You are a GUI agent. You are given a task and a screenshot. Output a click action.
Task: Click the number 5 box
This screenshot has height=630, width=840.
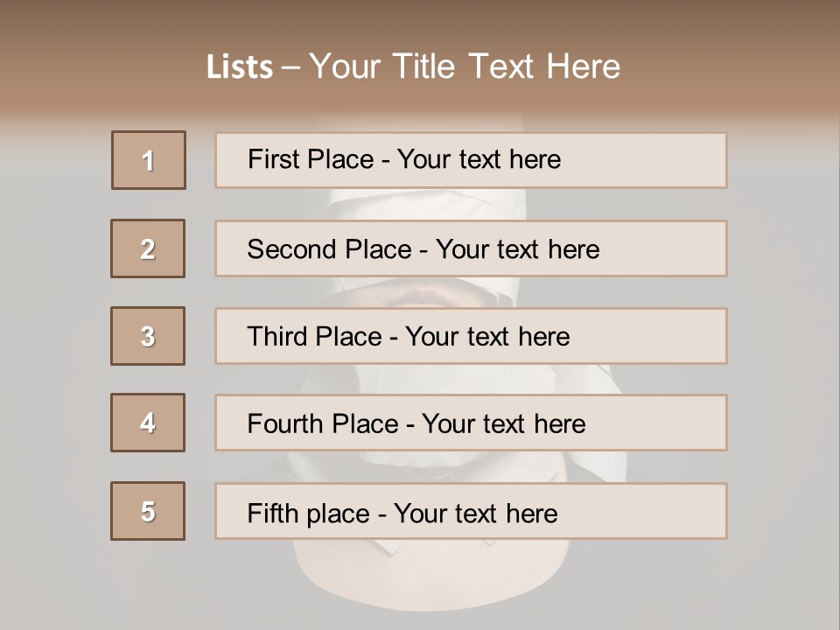(148, 511)
